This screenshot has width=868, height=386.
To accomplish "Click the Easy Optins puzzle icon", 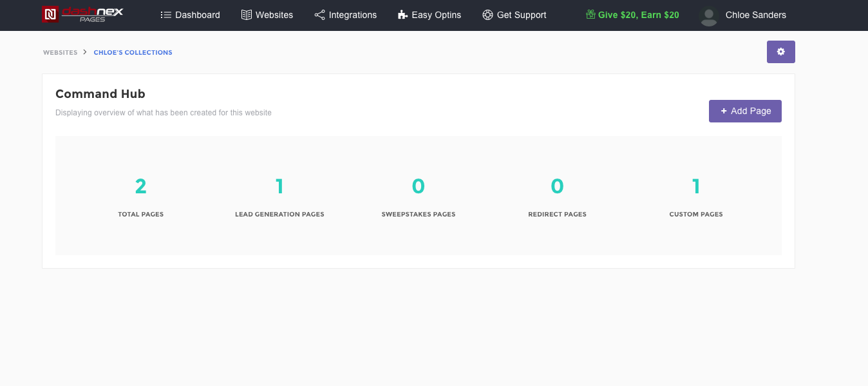I will tap(402, 15).
